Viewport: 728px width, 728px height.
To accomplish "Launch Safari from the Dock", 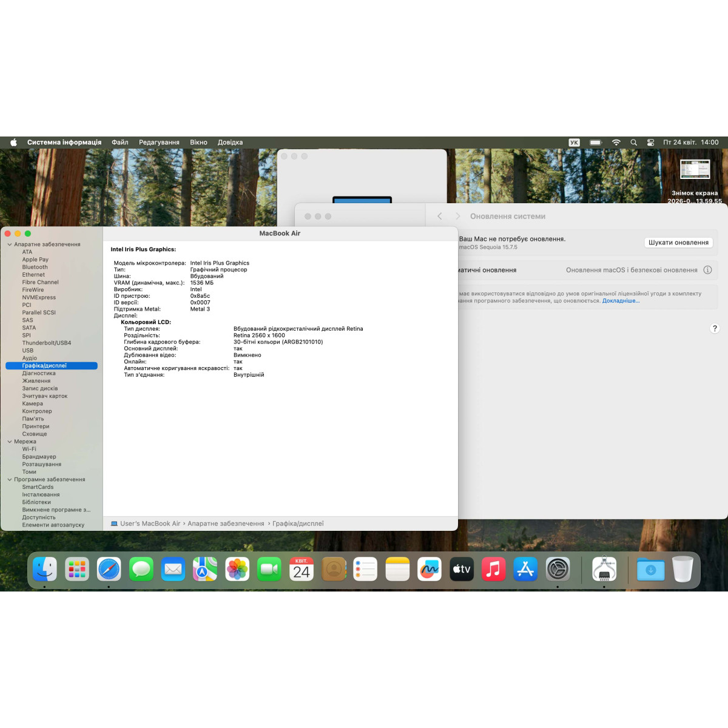I will click(109, 569).
